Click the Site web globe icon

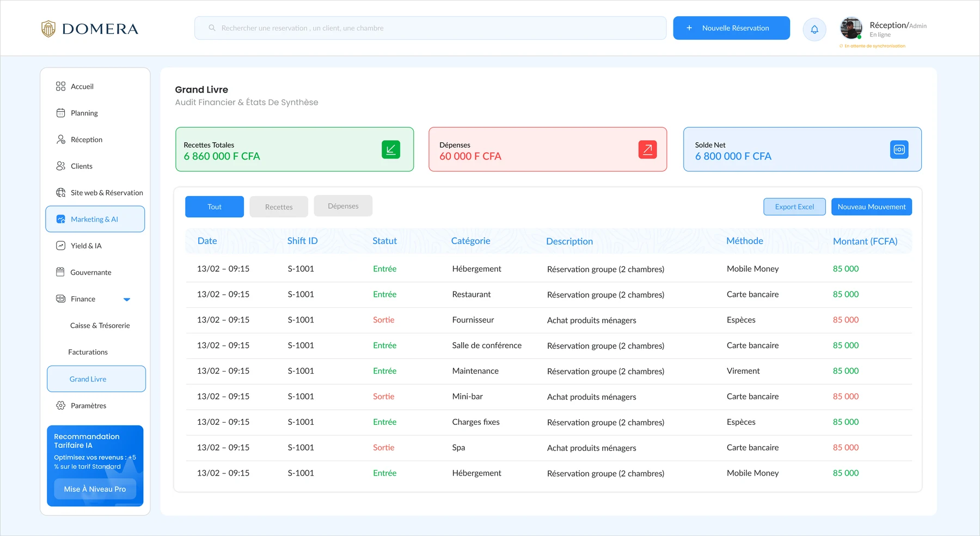[60, 192]
